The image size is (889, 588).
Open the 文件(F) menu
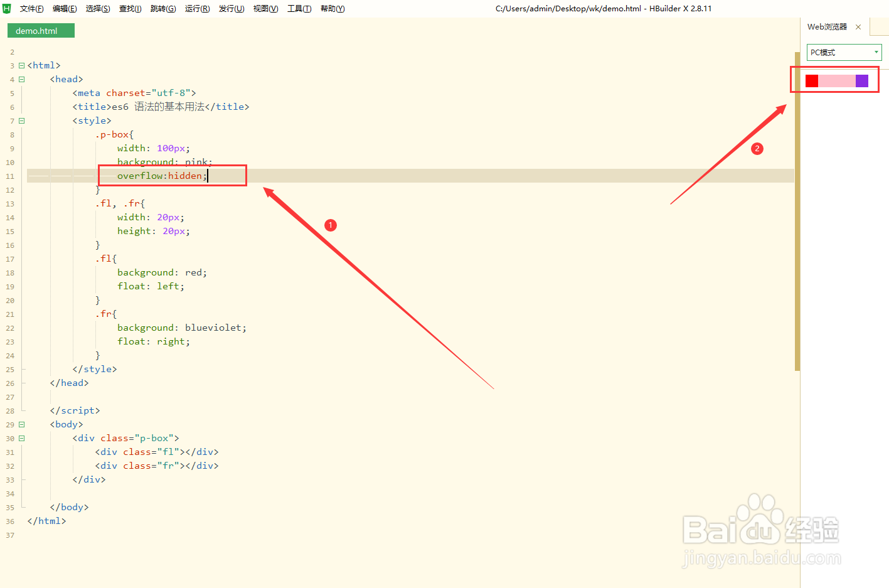click(x=31, y=9)
